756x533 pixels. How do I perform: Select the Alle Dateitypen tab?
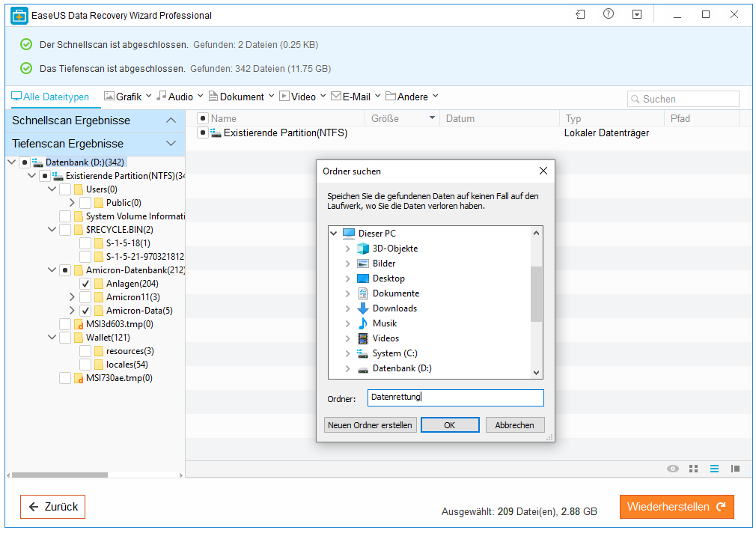(x=50, y=97)
